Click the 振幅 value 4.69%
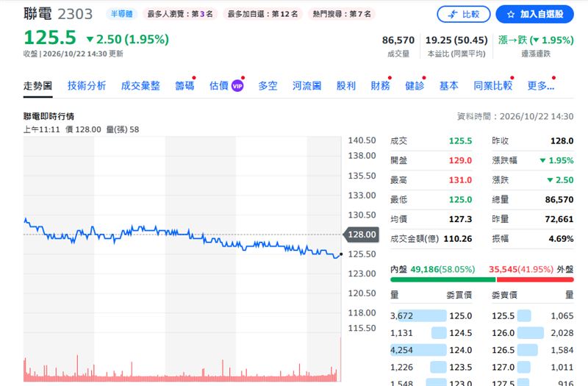 click(561, 238)
